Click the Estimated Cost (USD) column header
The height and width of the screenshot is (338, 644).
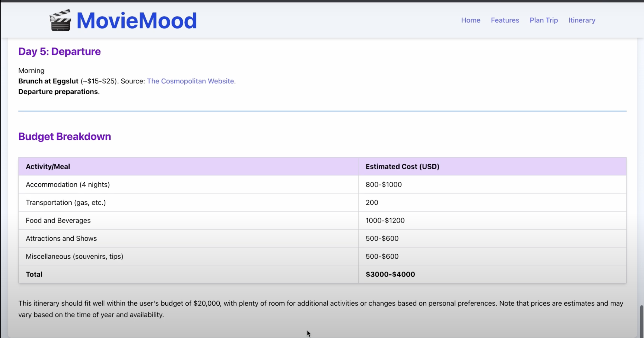pos(402,167)
